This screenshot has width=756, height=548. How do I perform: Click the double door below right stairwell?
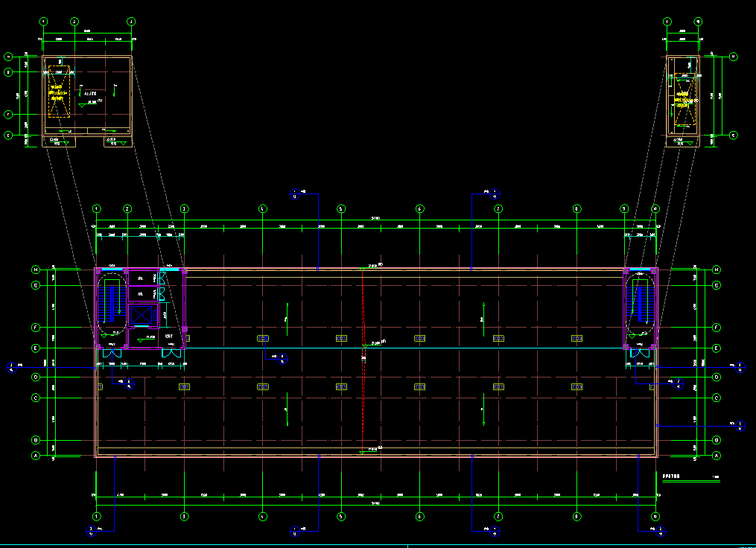pos(639,354)
